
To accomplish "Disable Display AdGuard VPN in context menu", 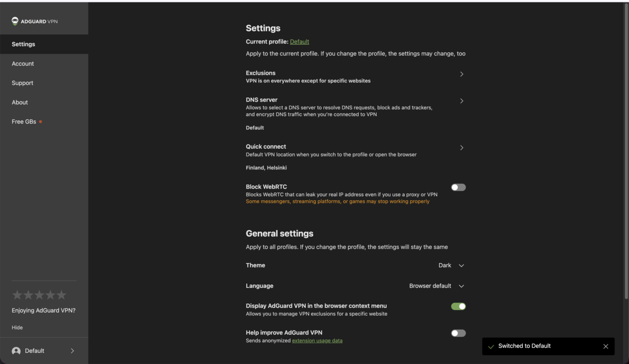I will click(x=458, y=306).
